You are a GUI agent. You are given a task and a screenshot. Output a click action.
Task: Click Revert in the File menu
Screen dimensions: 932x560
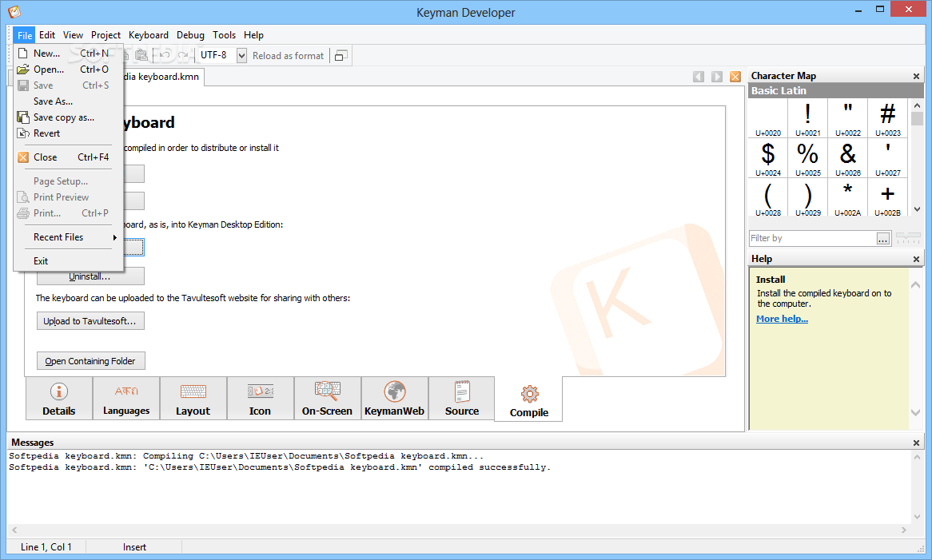(x=69, y=133)
